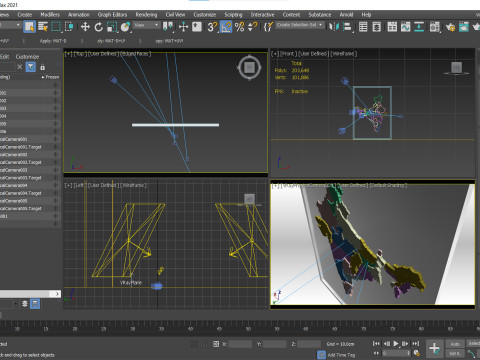Choose the Rectangular Selection Region tool

(x=56, y=27)
